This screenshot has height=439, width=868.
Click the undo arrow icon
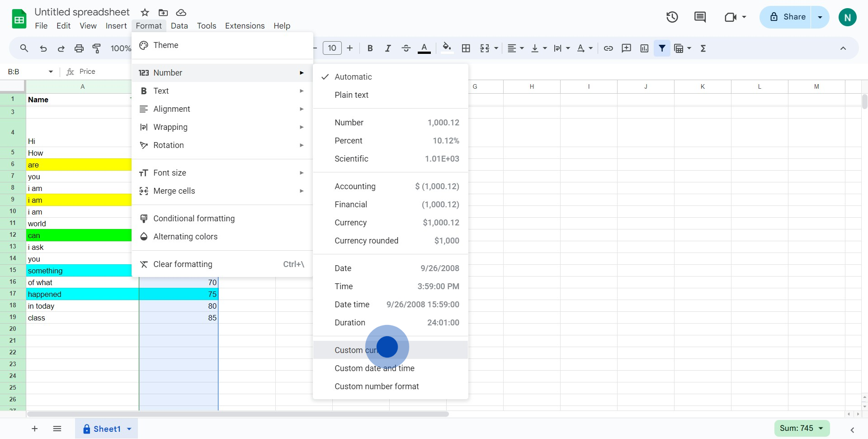point(43,48)
